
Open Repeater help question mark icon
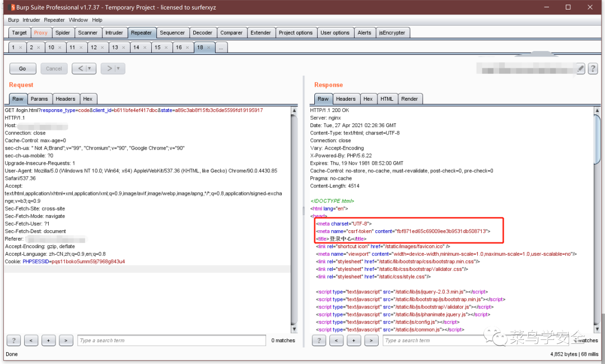click(x=593, y=68)
